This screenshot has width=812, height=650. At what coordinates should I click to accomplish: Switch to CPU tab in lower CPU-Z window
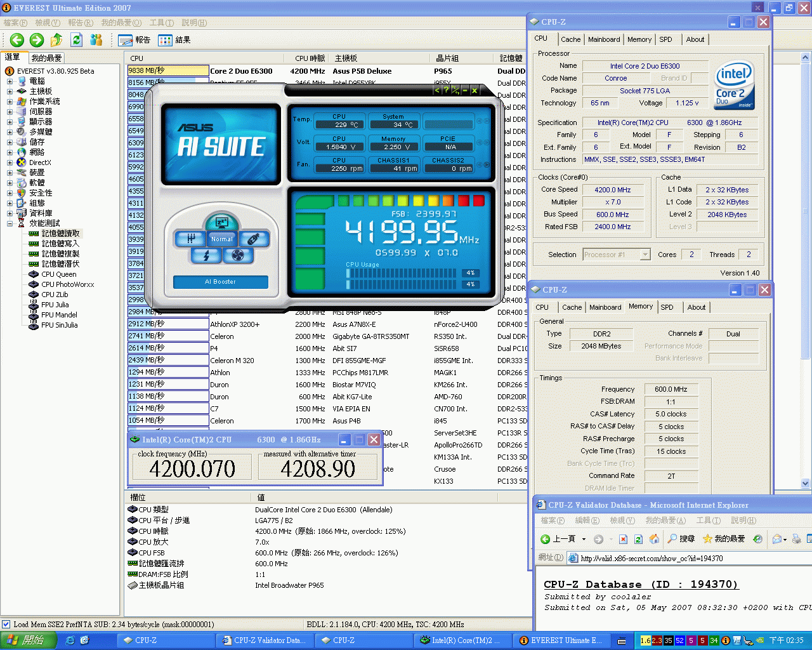542,307
